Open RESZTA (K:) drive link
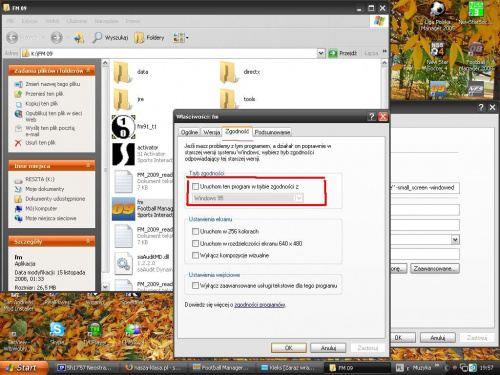 [40, 179]
